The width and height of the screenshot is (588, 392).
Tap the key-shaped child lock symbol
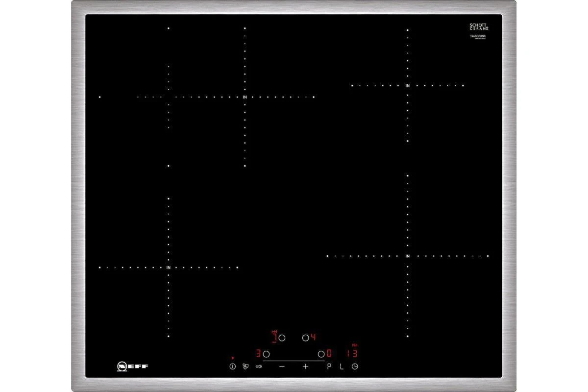[259, 366]
